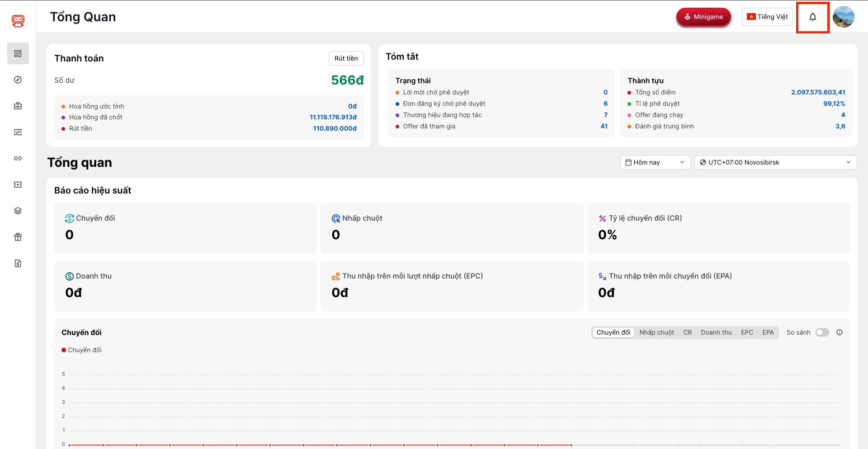The image size is (868, 449).
Task: Expand the UTC+07:00 Novosibirsk timezone dropdown
Action: pyautogui.click(x=775, y=162)
